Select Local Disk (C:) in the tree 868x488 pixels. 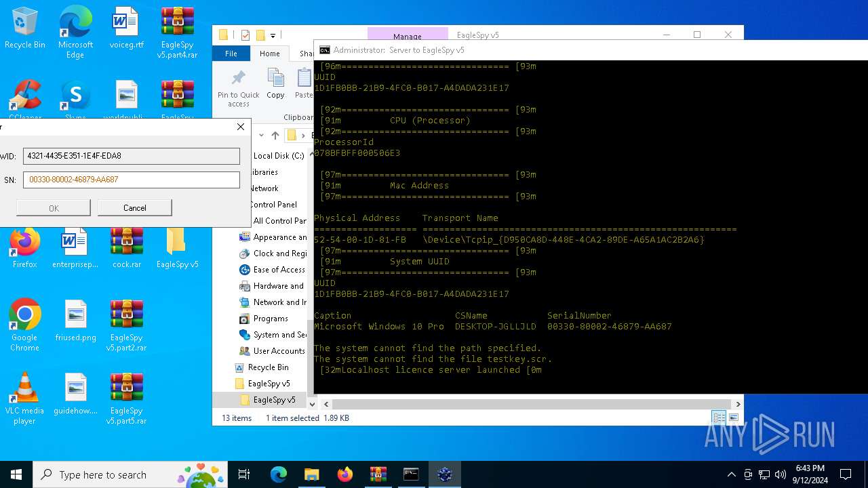279,156
